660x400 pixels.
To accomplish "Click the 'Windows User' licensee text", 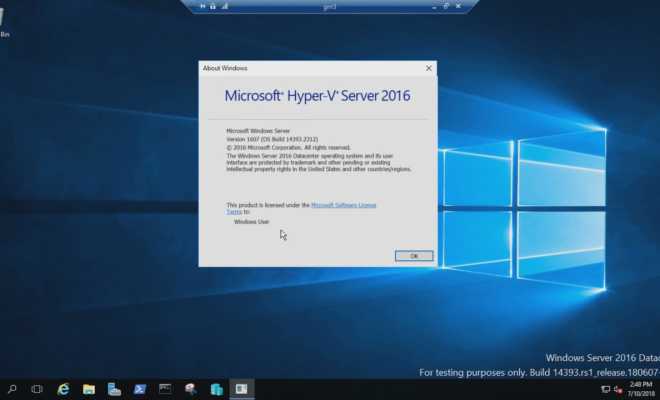I will (251, 222).
